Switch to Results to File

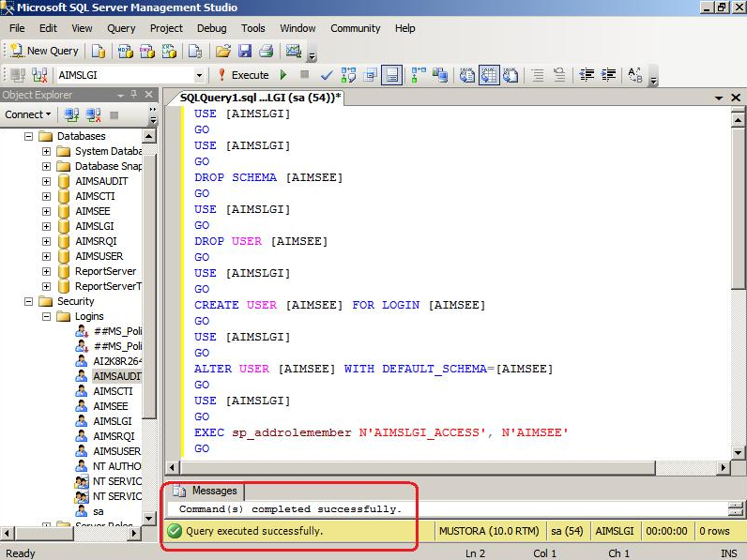click(511, 75)
